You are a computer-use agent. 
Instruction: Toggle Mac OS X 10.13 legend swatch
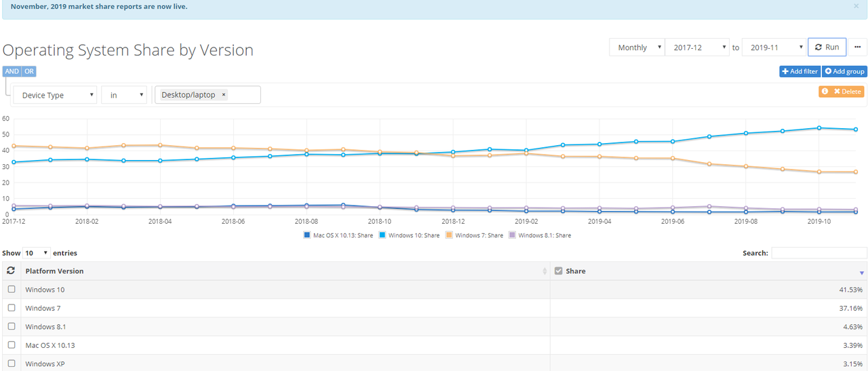(308, 235)
